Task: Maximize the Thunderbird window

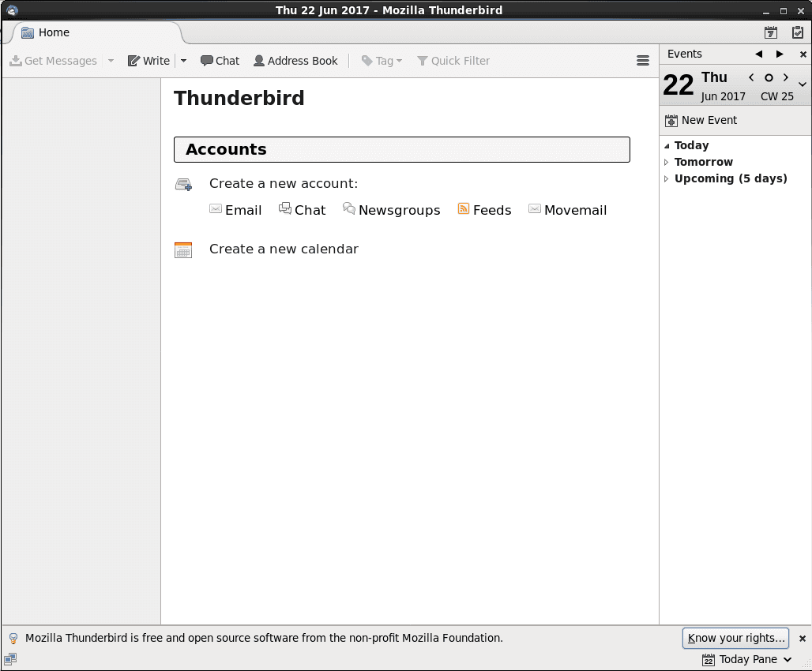Action: tap(784, 10)
